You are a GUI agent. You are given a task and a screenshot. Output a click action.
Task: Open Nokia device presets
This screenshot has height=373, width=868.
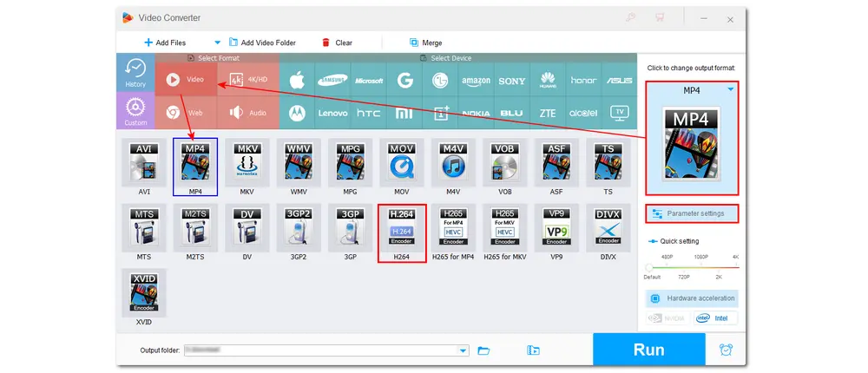pyautogui.click(x=476, y=113)
